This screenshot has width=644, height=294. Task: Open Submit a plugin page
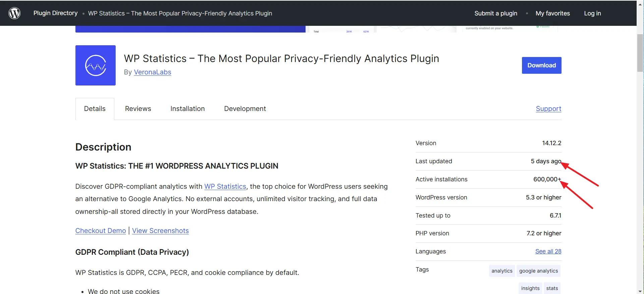coord(496,13)
